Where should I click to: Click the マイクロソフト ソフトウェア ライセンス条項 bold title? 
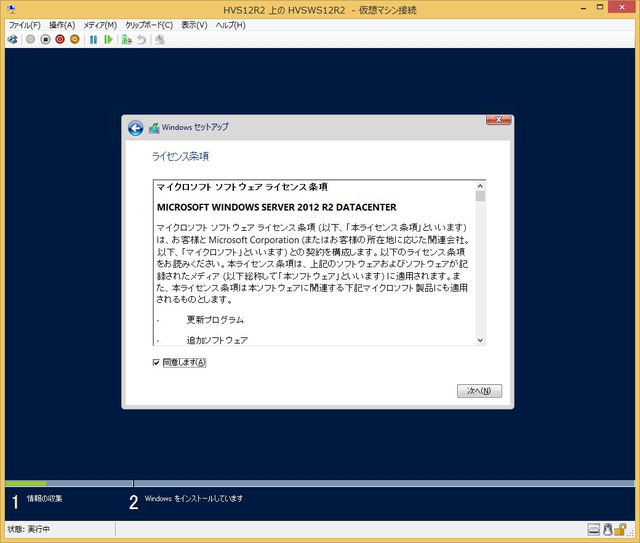pyautogui.click(x=242, y=187)
